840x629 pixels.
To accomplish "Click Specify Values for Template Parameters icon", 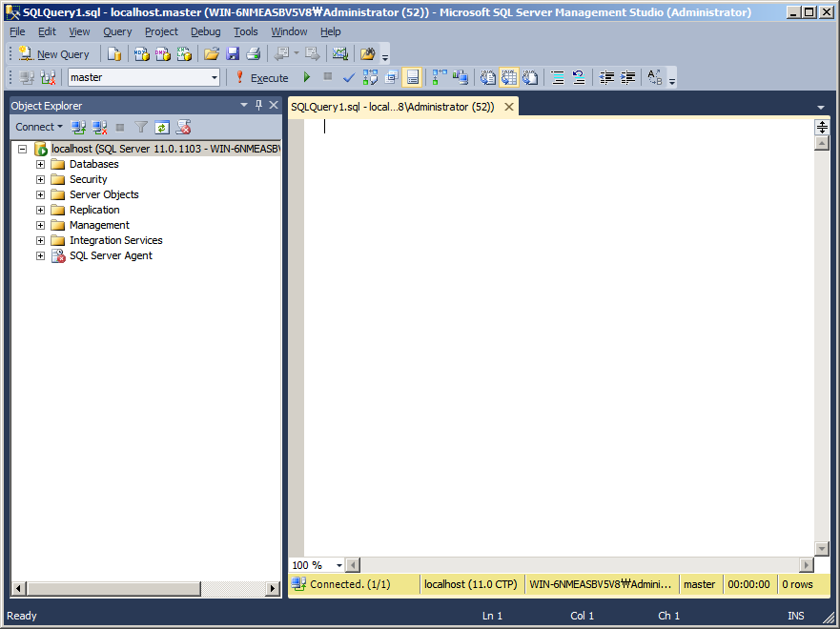I will pos(655,77).
